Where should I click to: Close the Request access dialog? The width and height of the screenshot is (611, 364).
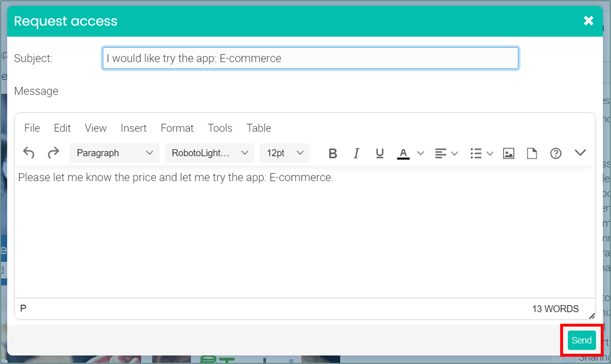click(x=588, y=21)
